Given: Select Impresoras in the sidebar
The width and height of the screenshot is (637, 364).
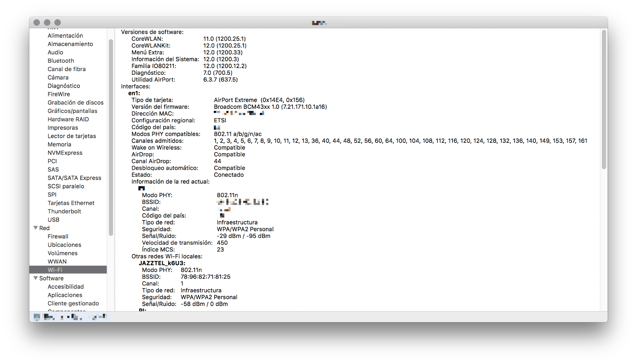Looking at the screenshot, I should pyautogui.click(x=63, y=128).
